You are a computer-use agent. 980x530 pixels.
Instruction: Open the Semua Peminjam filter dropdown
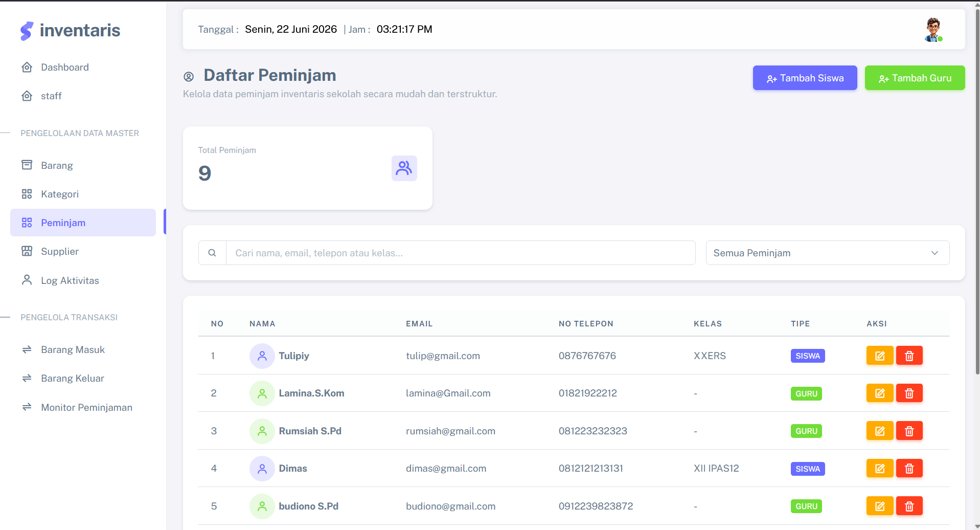pos(828,253)
